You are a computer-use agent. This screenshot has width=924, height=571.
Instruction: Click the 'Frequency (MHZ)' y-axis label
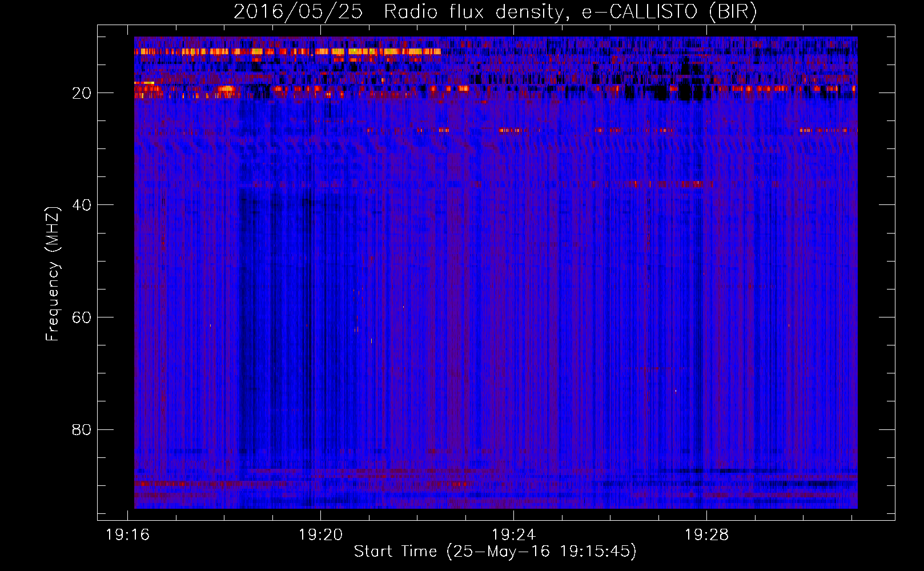(x=53, y=274)
